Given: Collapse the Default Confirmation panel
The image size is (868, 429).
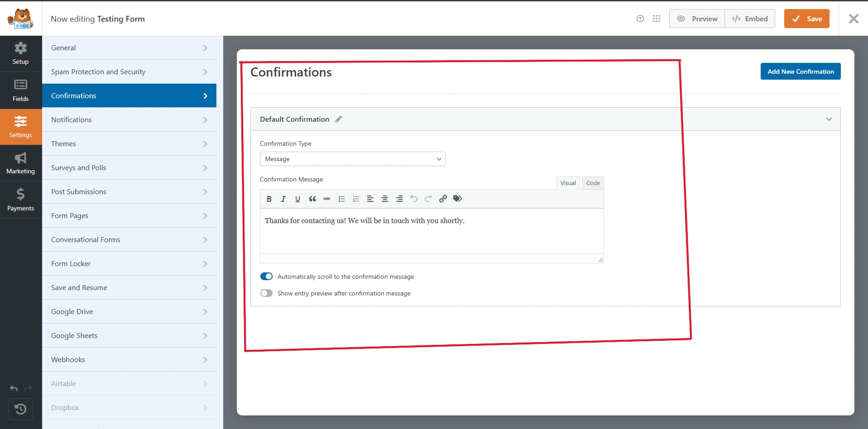Looking at the screenshot, I should coord(829,119).
